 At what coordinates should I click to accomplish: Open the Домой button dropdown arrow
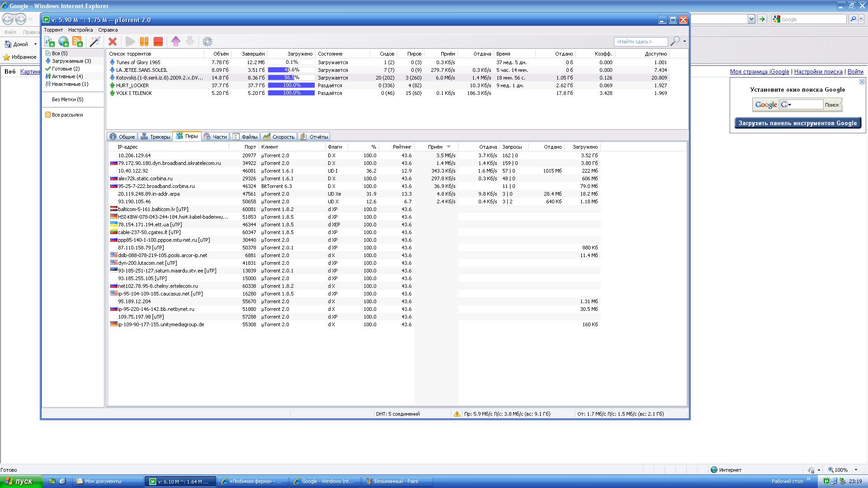tap(35, 44)
